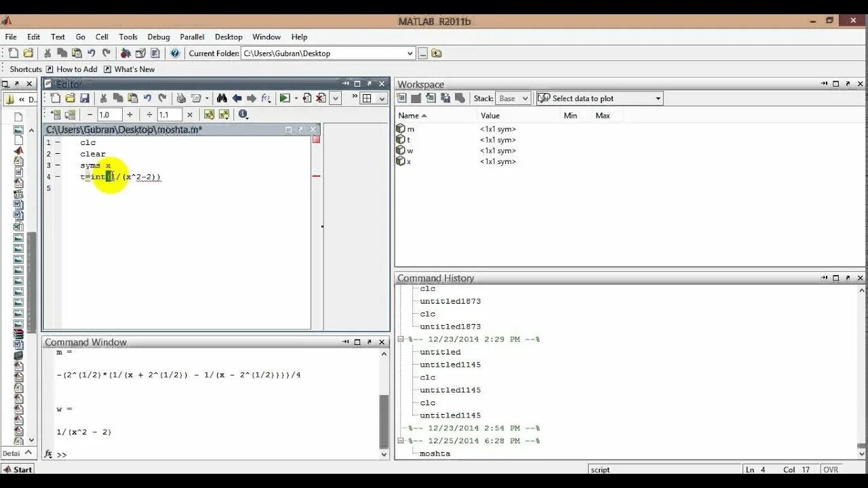Click the Evaluate Cell and Advance icon
Viewport: 868px width, 488px height.
[70, 115]
